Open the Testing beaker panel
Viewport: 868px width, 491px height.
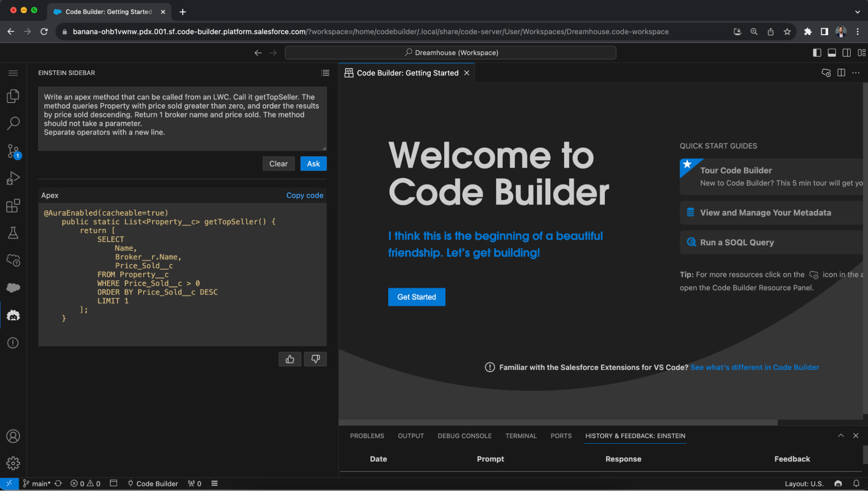(13, 233)
